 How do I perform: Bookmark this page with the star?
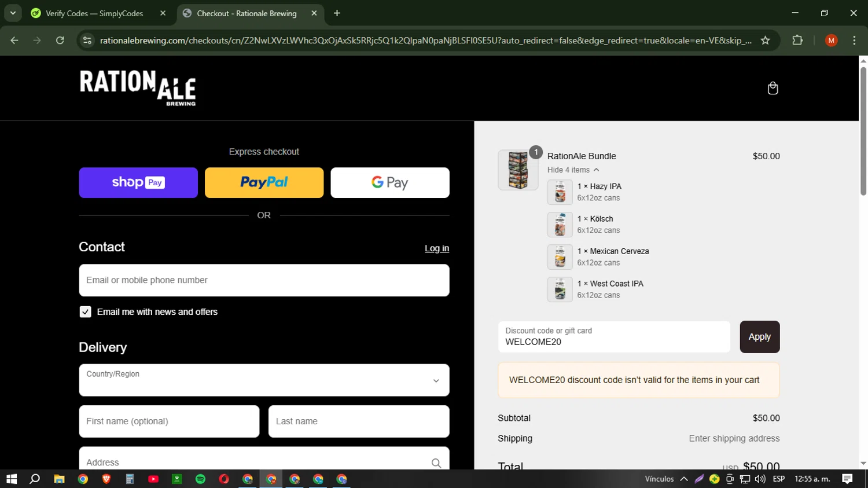click(x=766, y=41)
